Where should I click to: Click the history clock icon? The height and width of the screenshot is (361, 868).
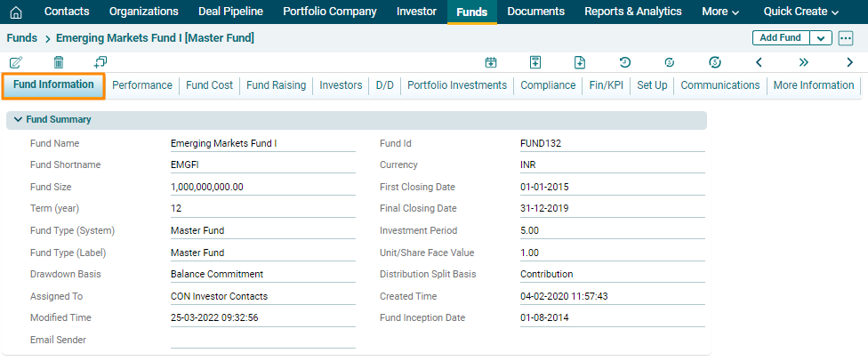tap(625, 62)
